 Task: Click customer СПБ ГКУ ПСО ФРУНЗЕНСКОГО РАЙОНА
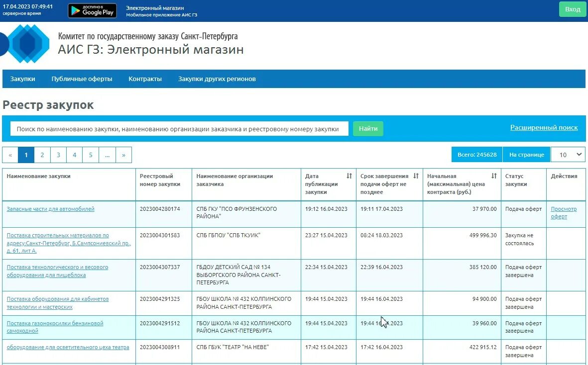pos(236,213)
